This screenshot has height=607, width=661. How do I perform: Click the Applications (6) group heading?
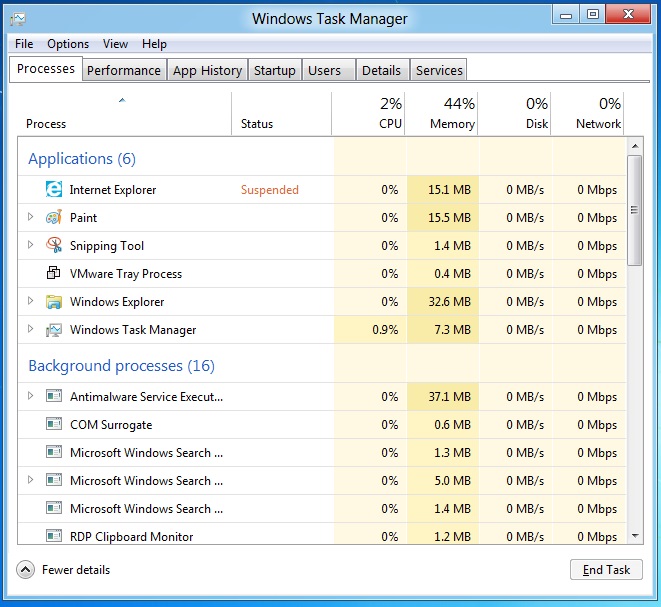pos(82,159)
